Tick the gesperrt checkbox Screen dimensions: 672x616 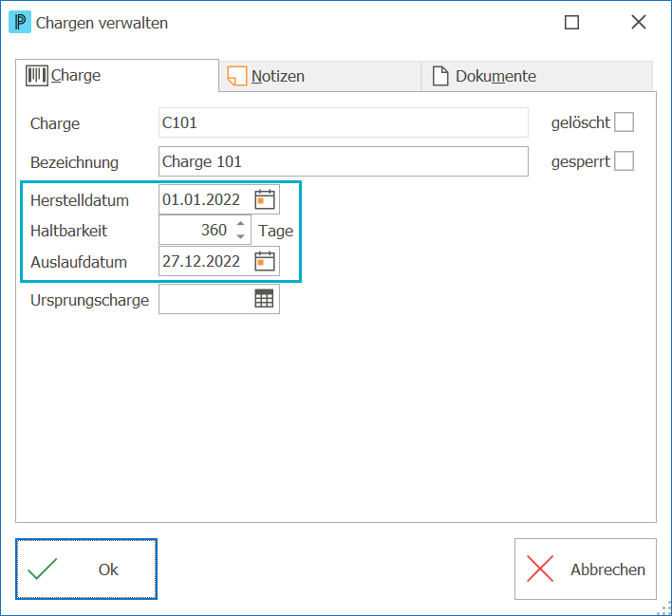tap(624, 161)
